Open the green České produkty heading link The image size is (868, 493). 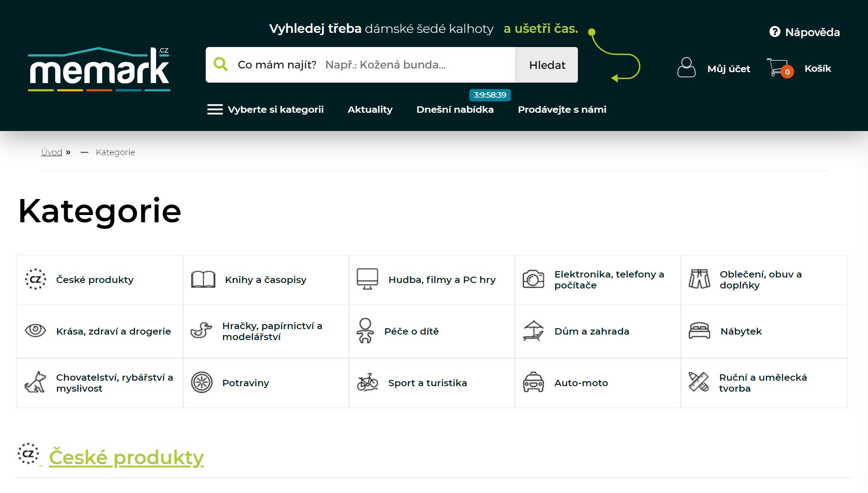click(x=126, y=457)
